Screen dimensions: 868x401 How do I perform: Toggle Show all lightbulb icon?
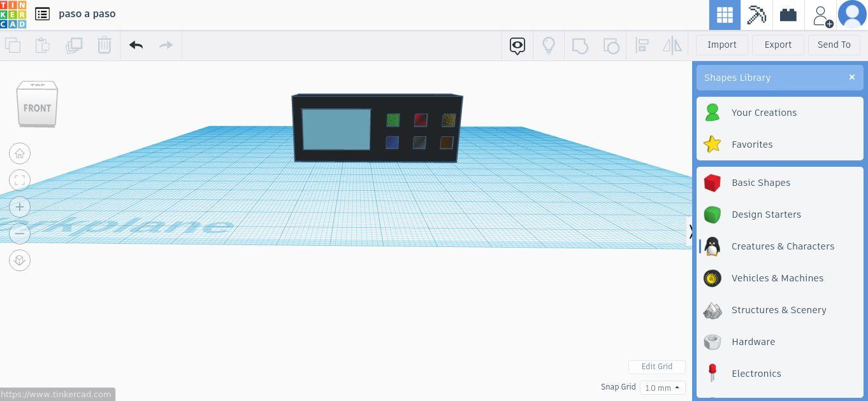point(549,45)
